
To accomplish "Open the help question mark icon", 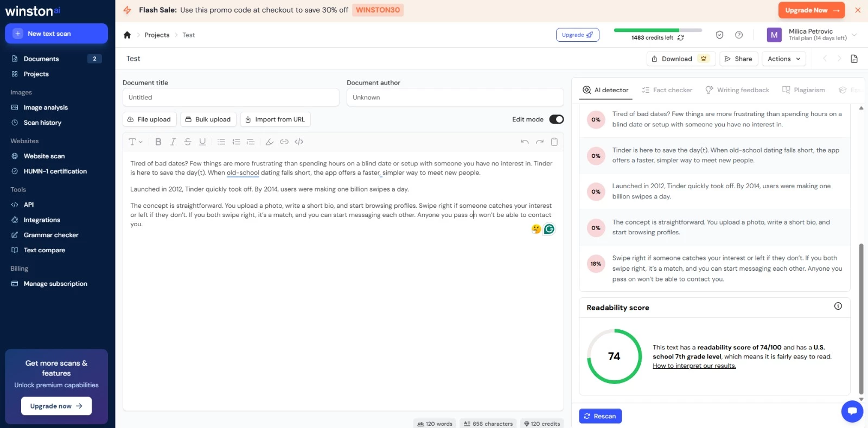I will [x=739, y=35].
